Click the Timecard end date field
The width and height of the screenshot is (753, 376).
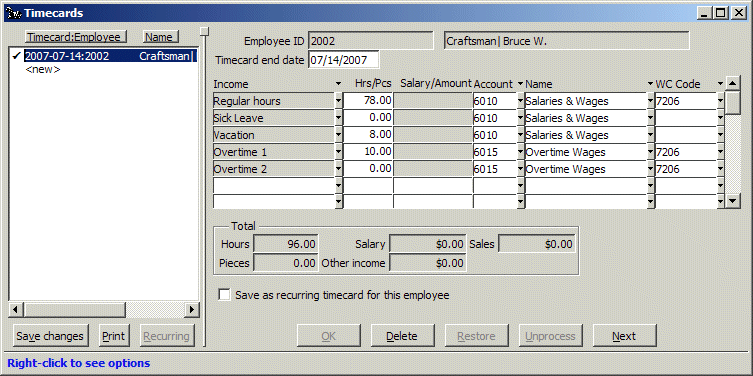[x=343, y=61]
